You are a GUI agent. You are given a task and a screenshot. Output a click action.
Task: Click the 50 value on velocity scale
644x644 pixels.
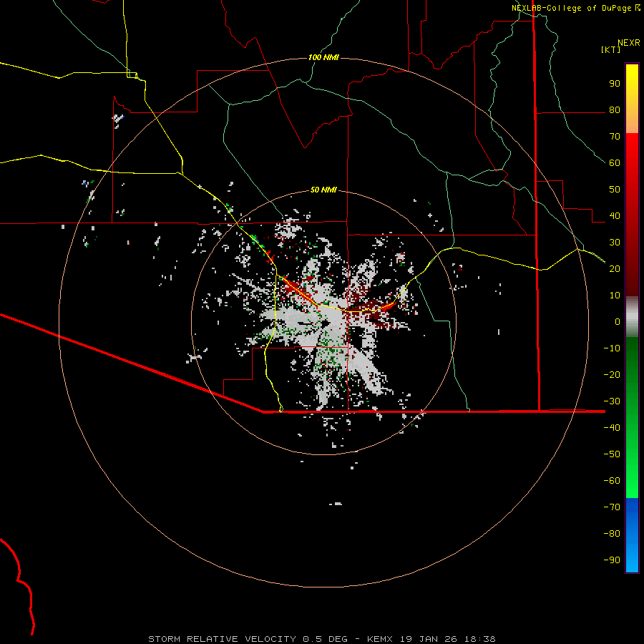pos(615,190)
